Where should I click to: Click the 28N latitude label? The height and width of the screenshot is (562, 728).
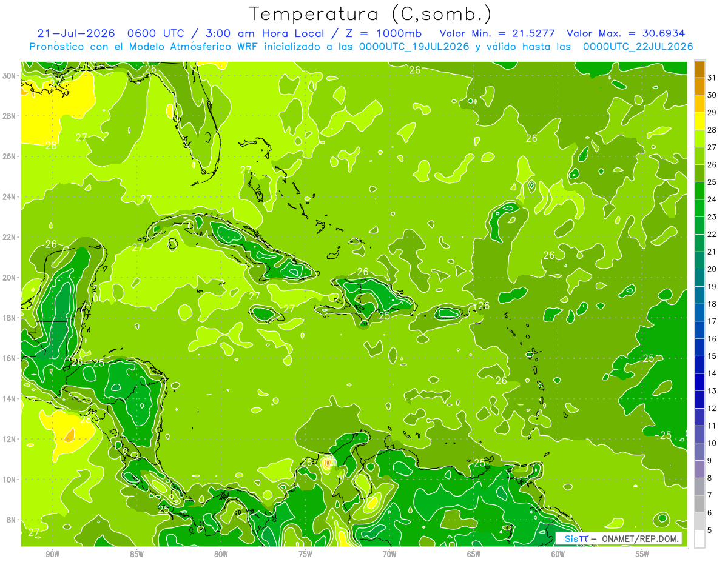10,116
